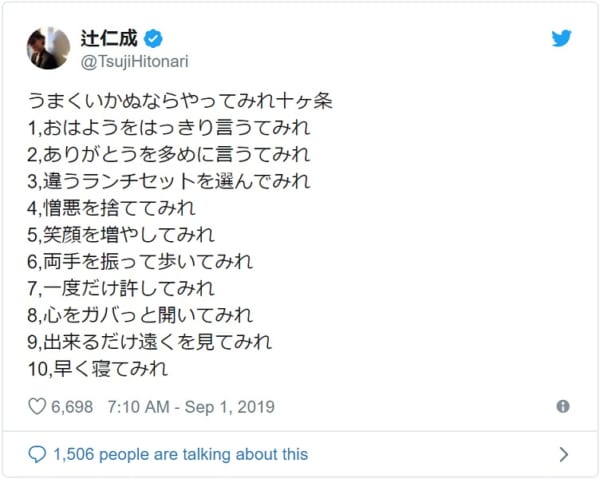The width and height of the screenshot is (600, 479).
Task: Click the blue verified badge next to 辻仁成
Action: click(x=153, y=39)
